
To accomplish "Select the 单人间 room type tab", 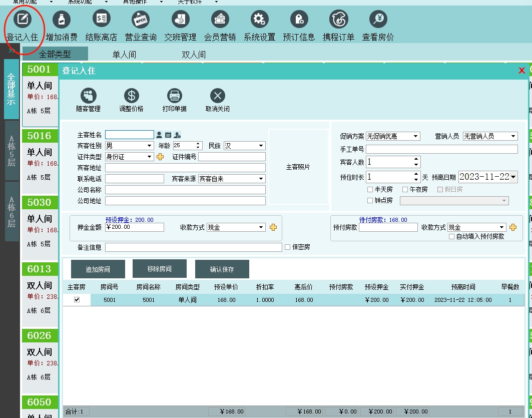I will pyautogui.click(x=124, y=55).
